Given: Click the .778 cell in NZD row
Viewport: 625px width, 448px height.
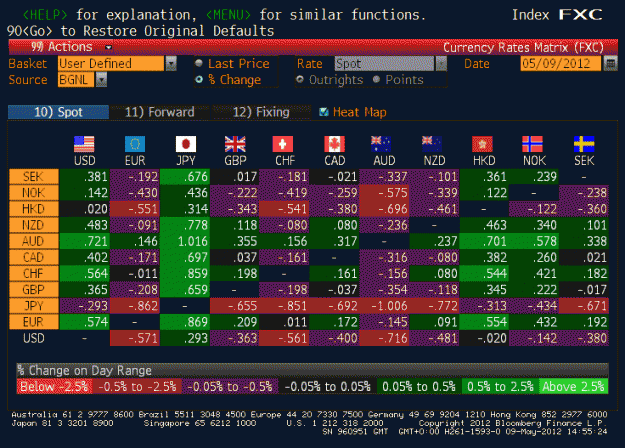Looking at the screenshot, I should [185, 225].
